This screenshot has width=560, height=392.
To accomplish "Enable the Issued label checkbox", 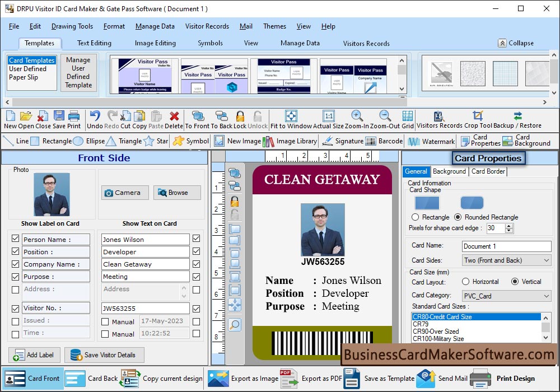I will click(15, 321).
